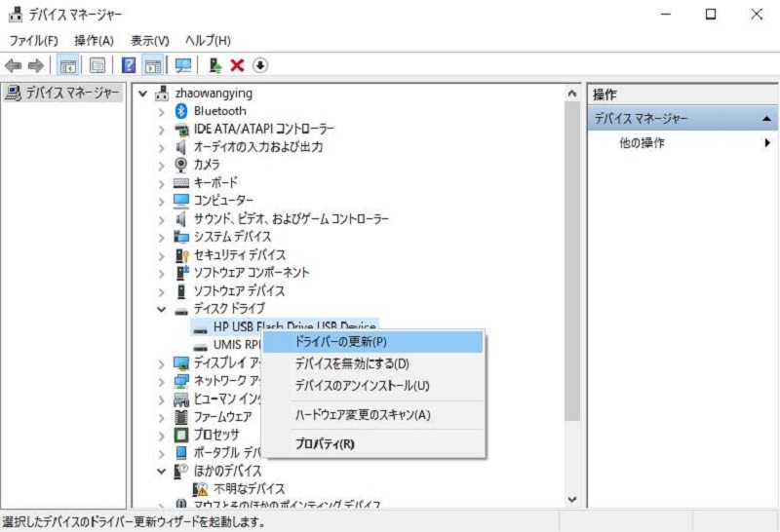The height and width of the screenshot is (532, 780).
Task: Collapse the ほかのデバイス category
Action: click(161, 471)
